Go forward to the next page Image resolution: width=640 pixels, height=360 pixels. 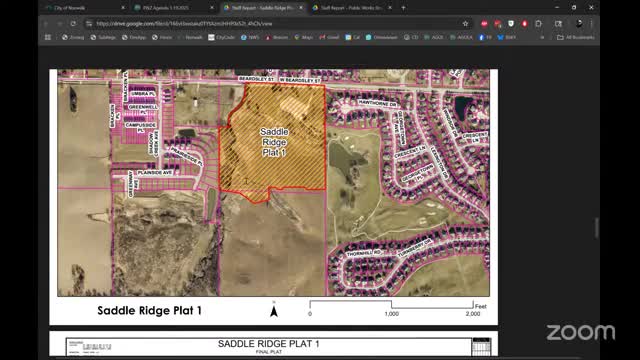[x=60, y=24]
